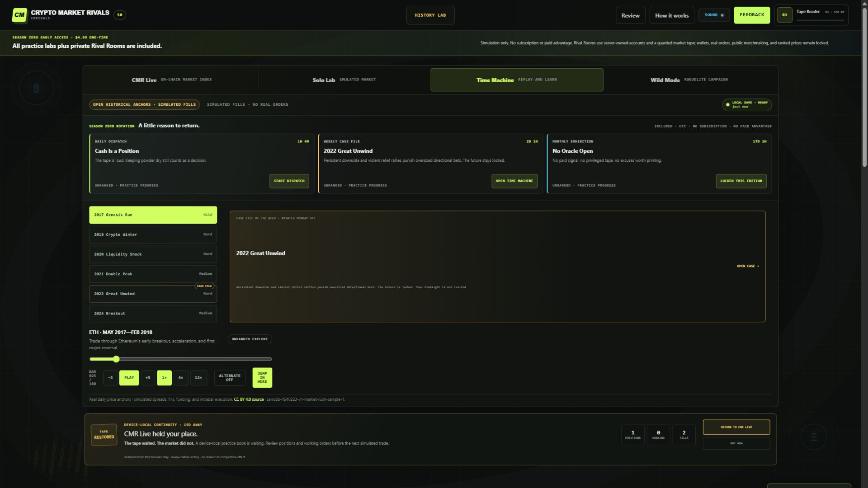Switch to Solo Lab tab

point(344,80)
